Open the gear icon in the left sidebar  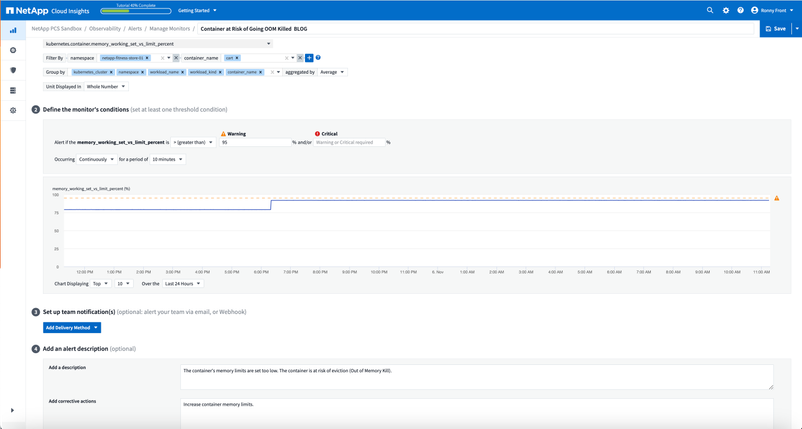point(13,110)
